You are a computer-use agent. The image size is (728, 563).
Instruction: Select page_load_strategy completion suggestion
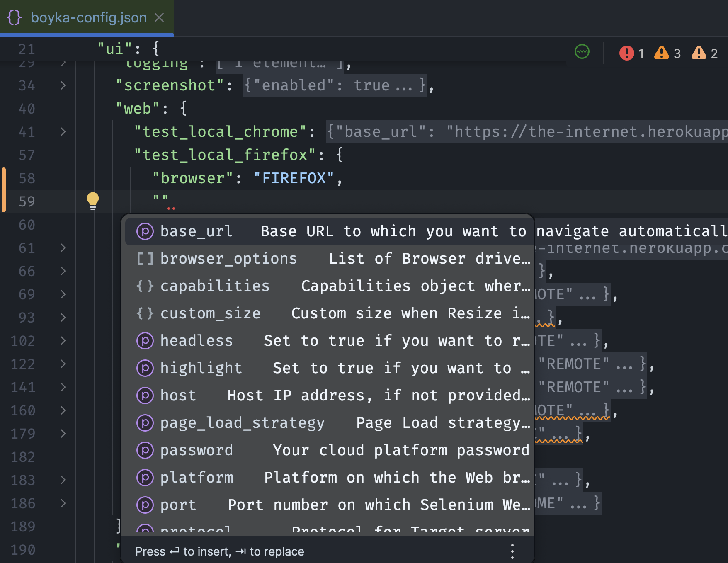[328, 423]
